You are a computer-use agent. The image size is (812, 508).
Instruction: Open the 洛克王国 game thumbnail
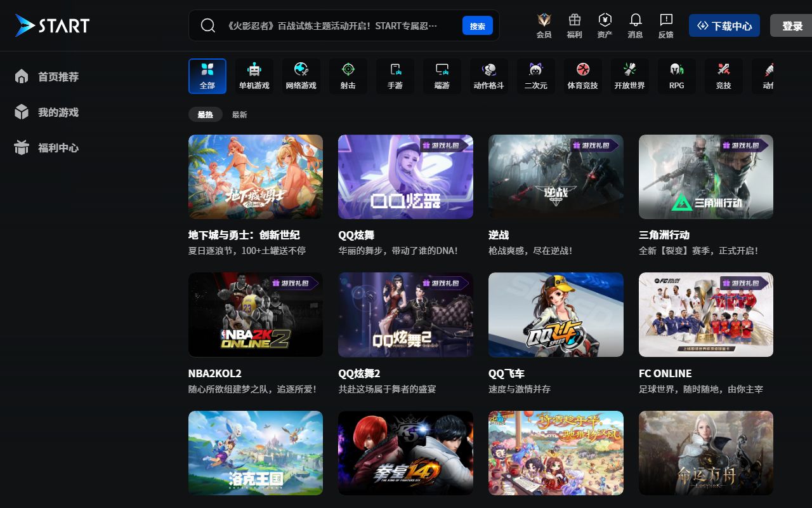click(256, 453)
